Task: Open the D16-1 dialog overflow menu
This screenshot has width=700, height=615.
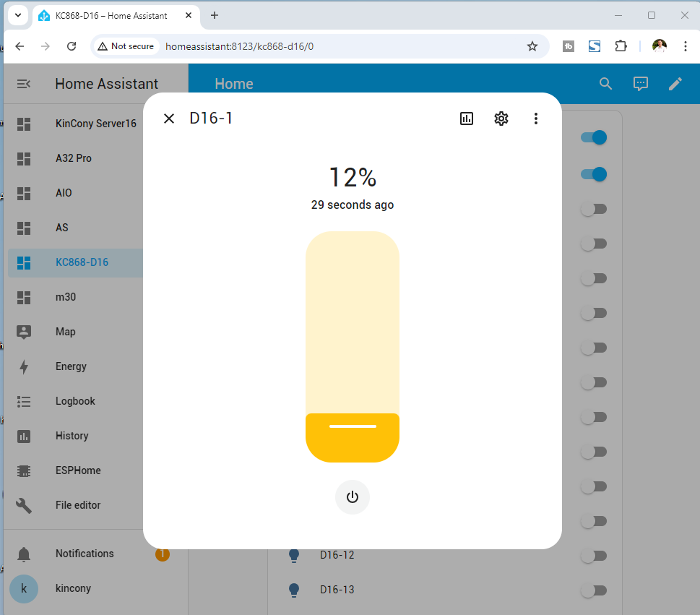Action: (535, 119)
